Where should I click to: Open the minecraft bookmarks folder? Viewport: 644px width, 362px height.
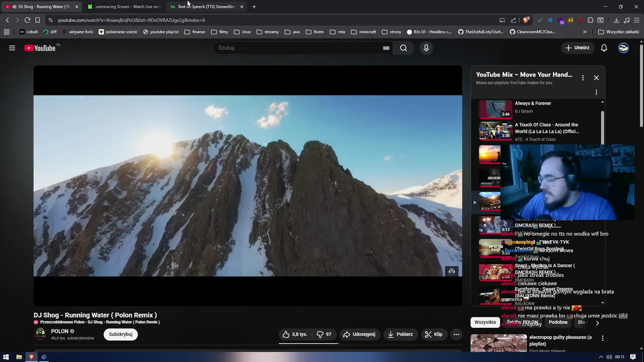[363, 32]
